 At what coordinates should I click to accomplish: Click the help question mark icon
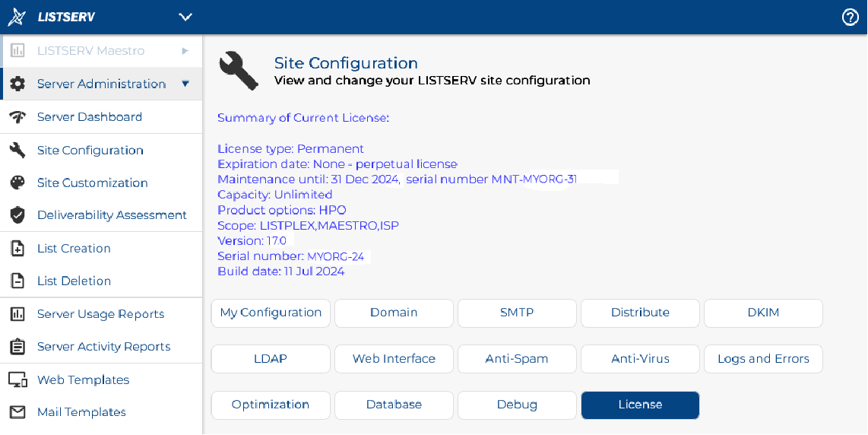pos(850,17)
